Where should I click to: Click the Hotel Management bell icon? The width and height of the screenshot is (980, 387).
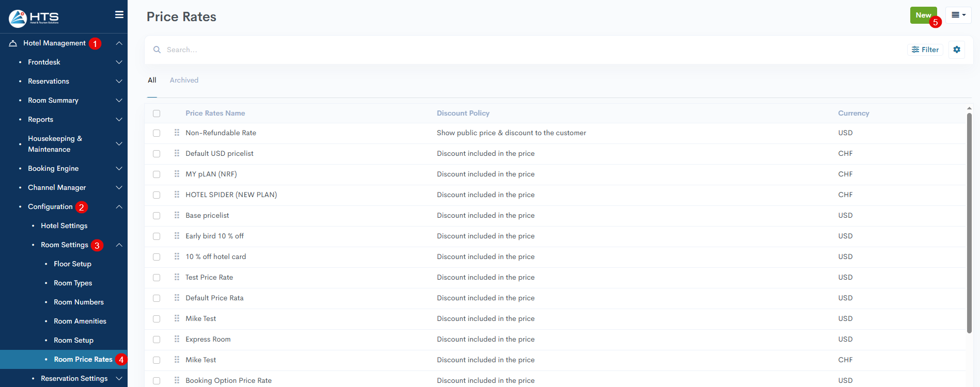(13, 43)
